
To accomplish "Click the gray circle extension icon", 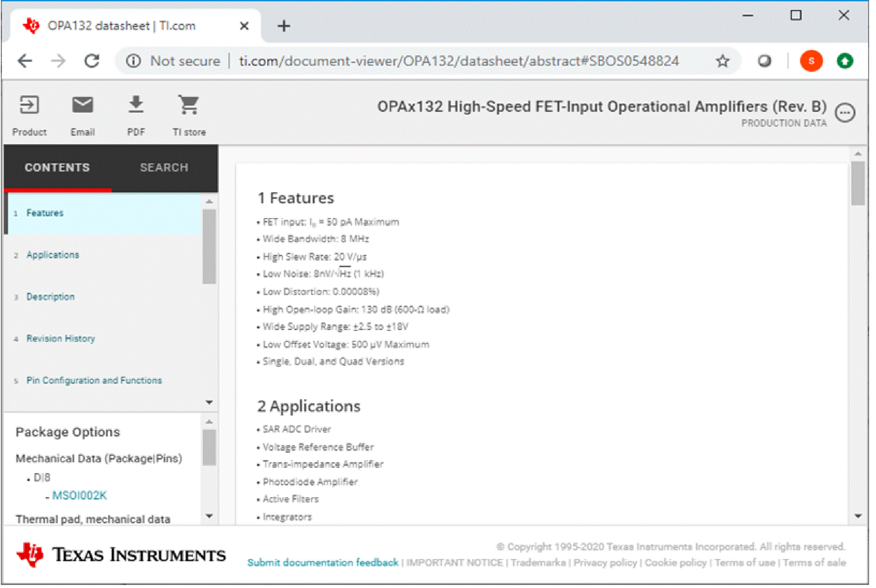I will [x=764, y=61].
